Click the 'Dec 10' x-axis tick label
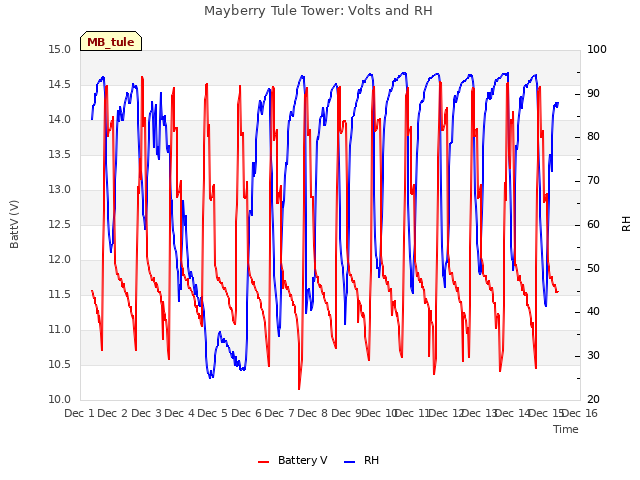The image size is (640, 480). tap(379, 413)
